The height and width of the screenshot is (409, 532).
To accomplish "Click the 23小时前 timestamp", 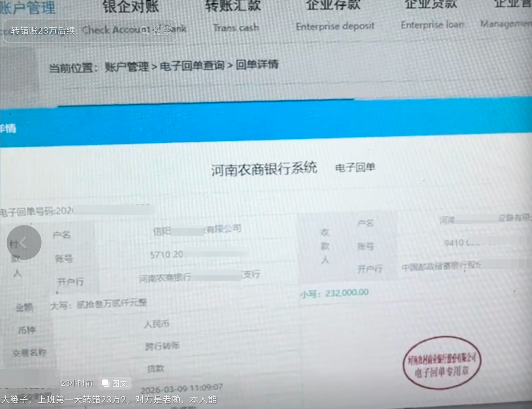I will click(76, 383).
